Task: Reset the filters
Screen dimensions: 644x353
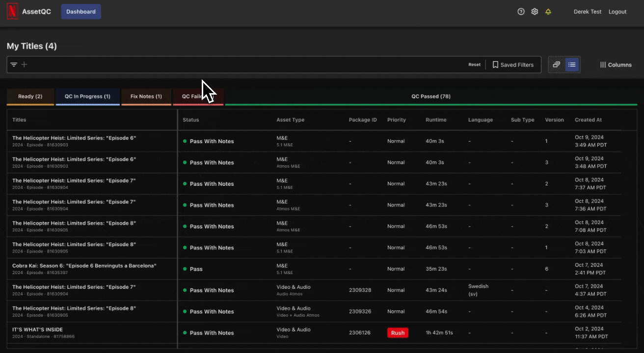Action: (474, 65)
